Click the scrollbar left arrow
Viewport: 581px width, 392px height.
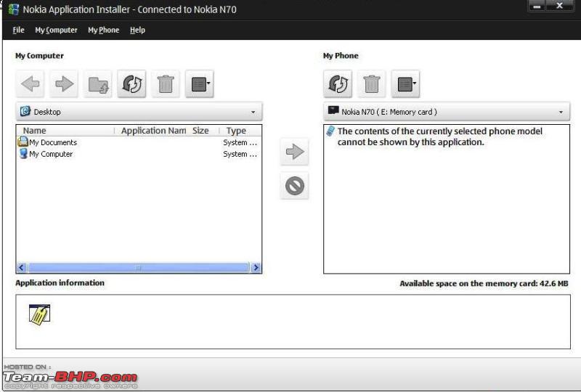click(x=22, y=268)
